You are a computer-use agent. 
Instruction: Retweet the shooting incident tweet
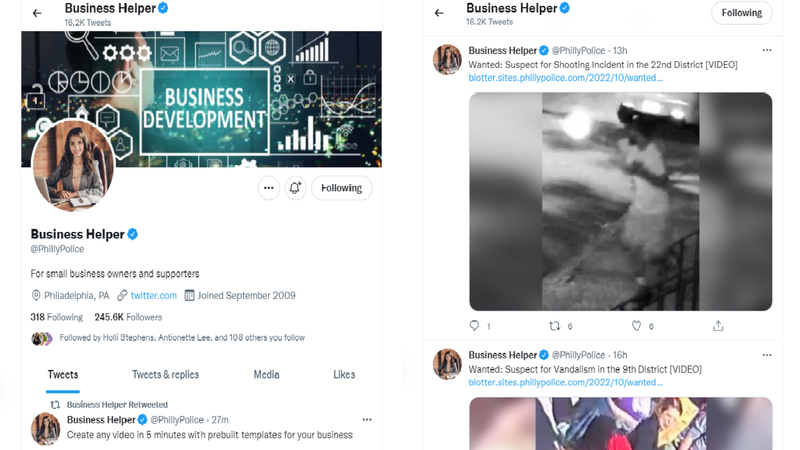point(555,326)
